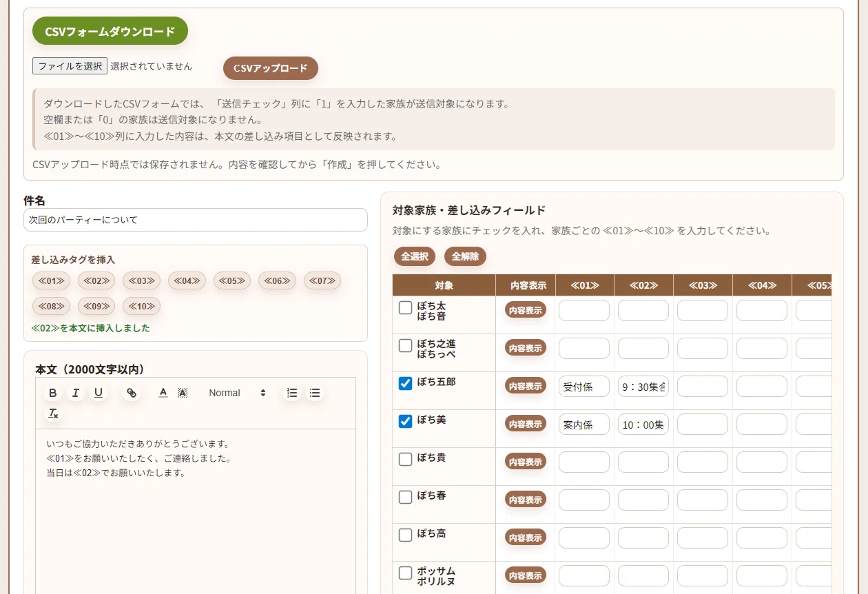Click ≪02≫ field in ぽち貴 row

pyautogui.click(x=643, y=462)
